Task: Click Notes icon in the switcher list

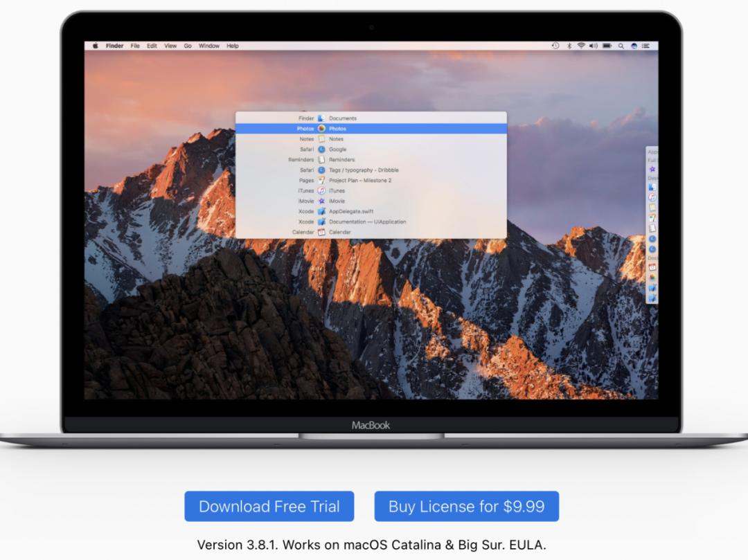Action: (321, 139)
